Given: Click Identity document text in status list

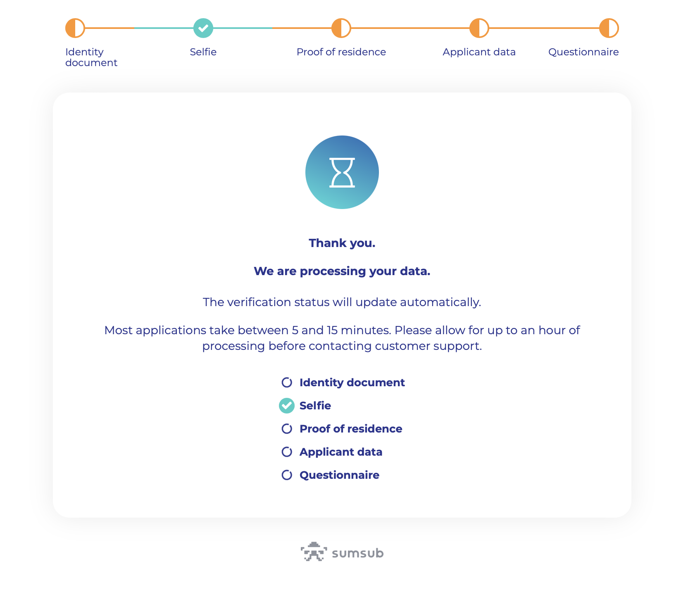Looking at the screenshot, I should (352, 383).
